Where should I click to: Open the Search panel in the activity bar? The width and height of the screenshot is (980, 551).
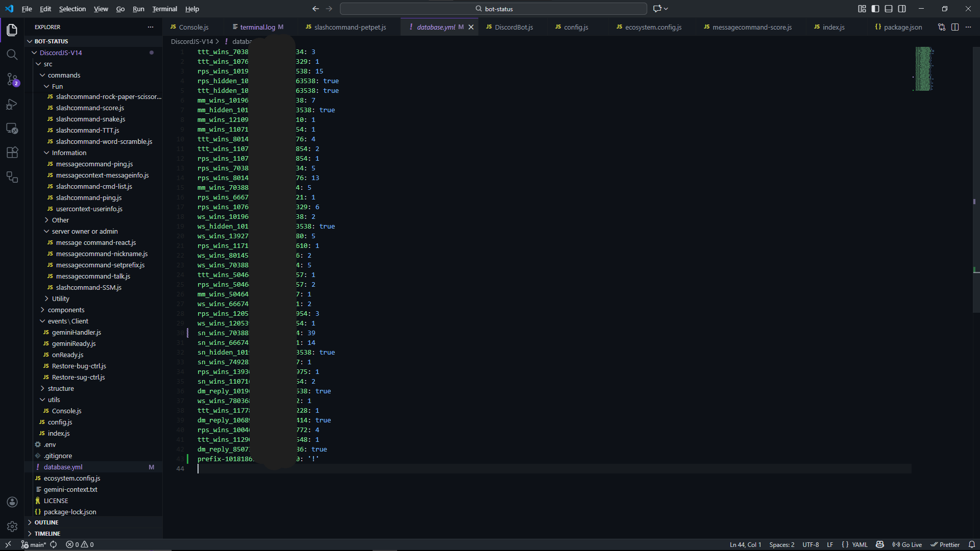(12, 54)
